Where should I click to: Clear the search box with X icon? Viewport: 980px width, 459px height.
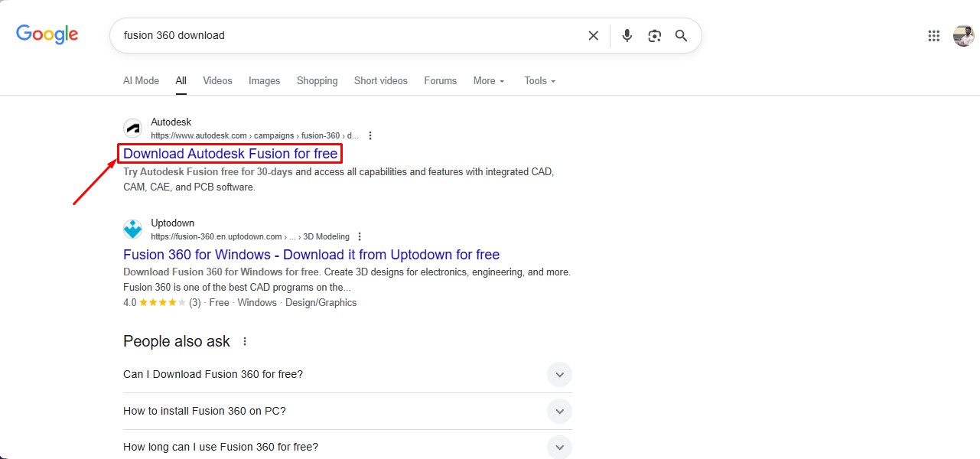pyautogui.click(x=593, y=36)
